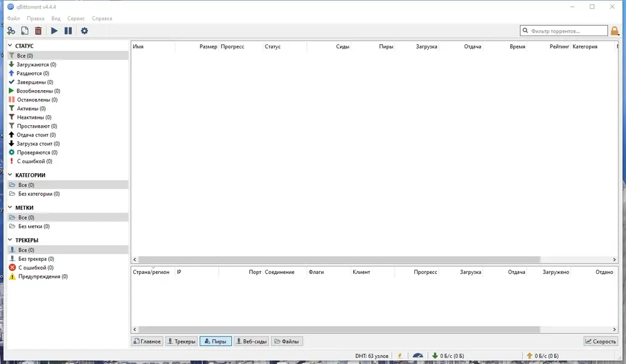This screenshot has height=364, width=626.
Task: Toggle the Скорость speed graph button
Action: [600, 341]
